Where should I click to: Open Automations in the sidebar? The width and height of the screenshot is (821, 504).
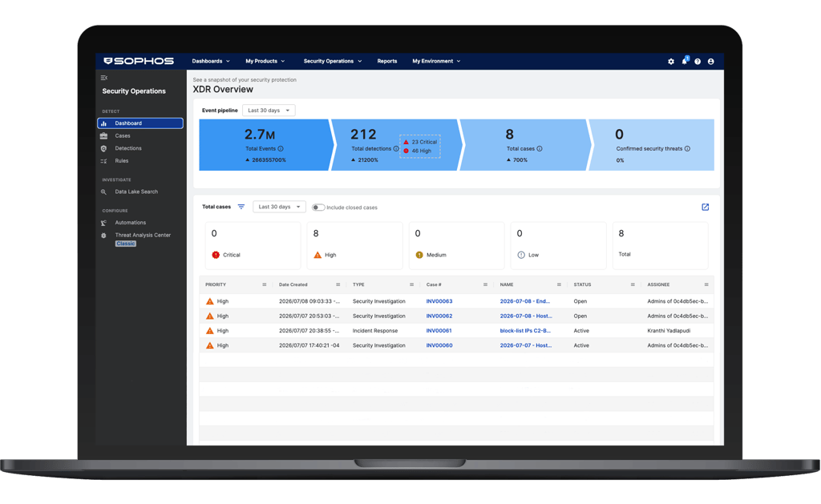point(131,223)
